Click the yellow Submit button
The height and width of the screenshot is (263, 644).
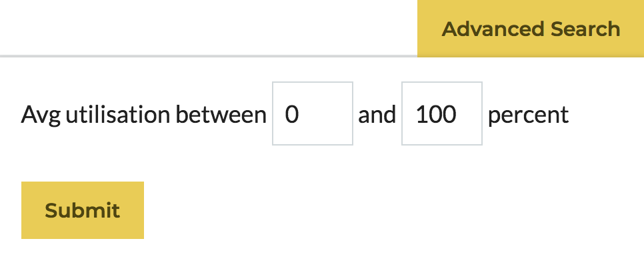(x=83, y=210)
